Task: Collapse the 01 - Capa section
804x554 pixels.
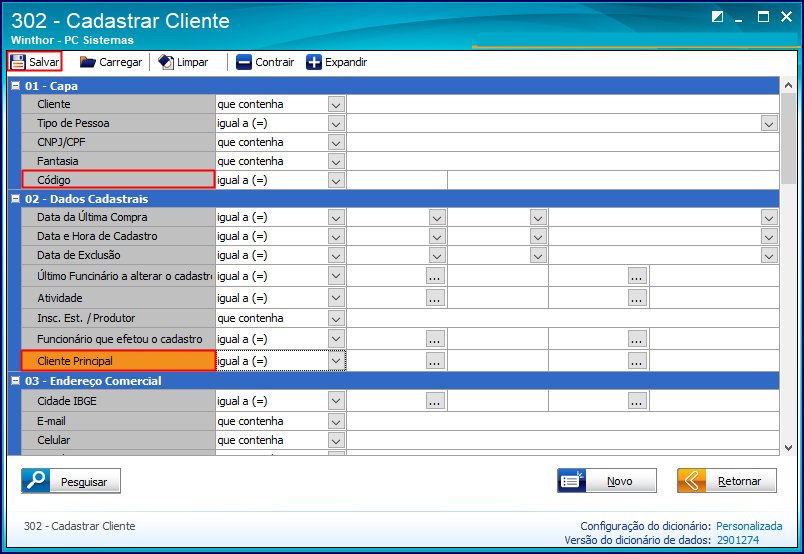Action: pyautogui.click(x=16, y=86)
